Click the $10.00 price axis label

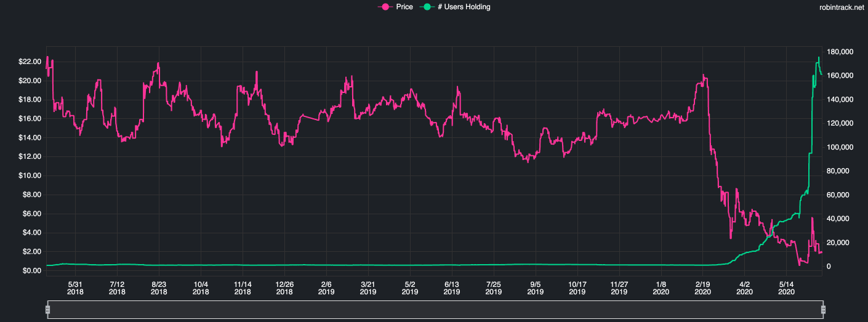(30, 176)
